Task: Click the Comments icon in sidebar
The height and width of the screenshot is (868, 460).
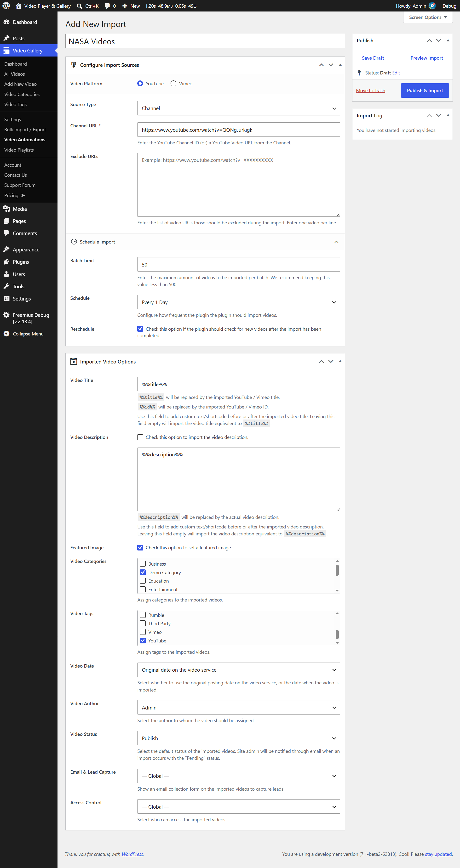Action: [x=6, y=233]
